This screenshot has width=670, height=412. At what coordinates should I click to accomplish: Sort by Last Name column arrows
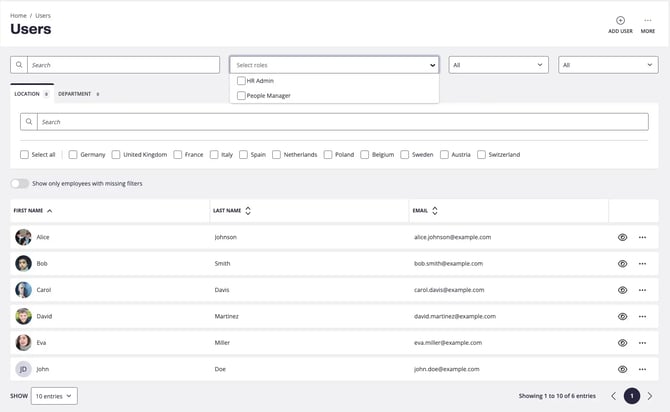click(x=248, y=211)
